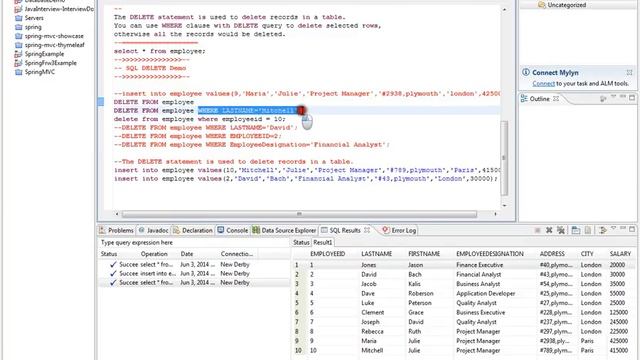Click the 'select * from employee;' line in editor
Image resolution: width=640 pixels, height=360 pixels.
(x=160, y=51)
